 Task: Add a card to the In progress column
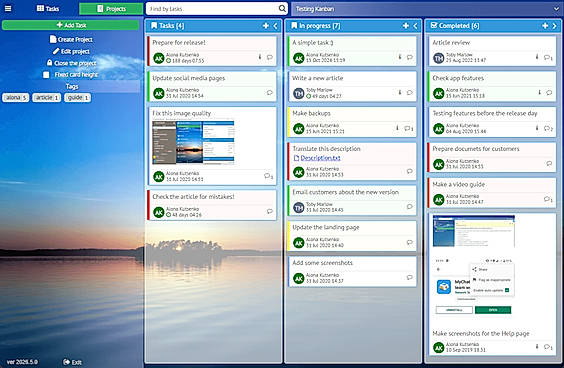406,26
